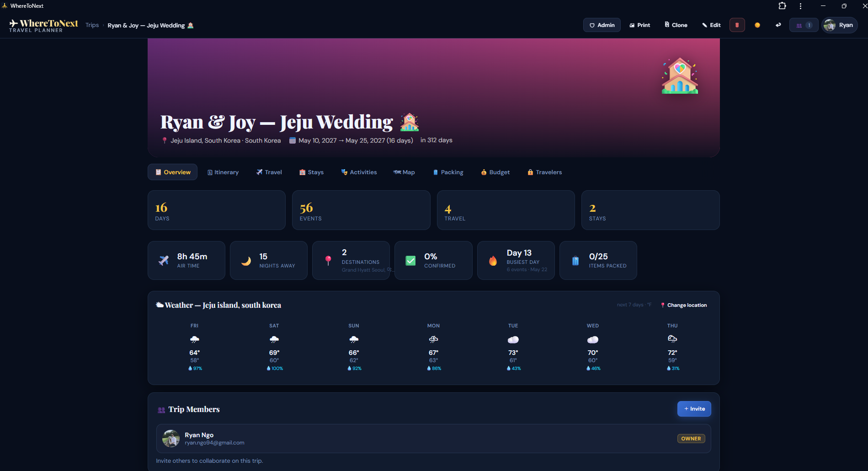Click the pin Destinations icon

[328, 261]
